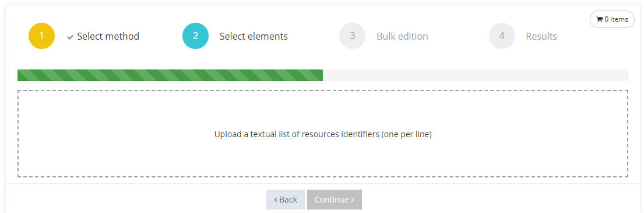Image resolution: width=644 pixels, height=213 pixels.
Task: Open the Select elements step label
Action: [x=254, y=36]
